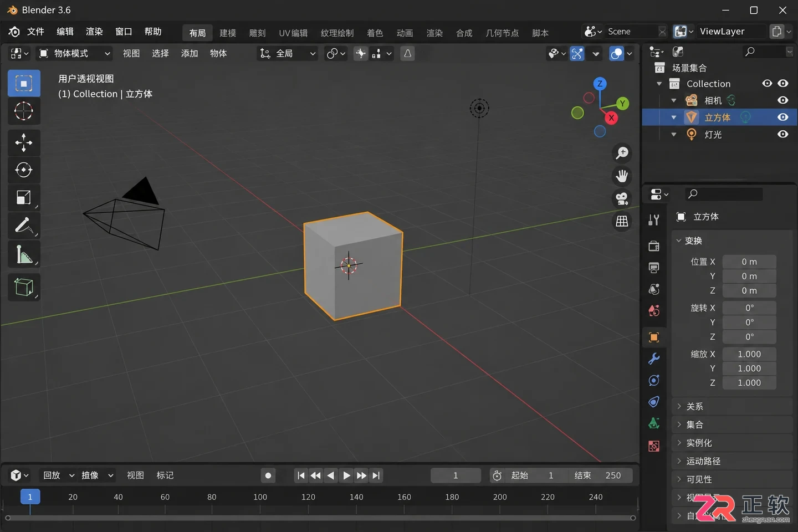Choose the Move tool
Screen dimensions: 798x532
24,142
